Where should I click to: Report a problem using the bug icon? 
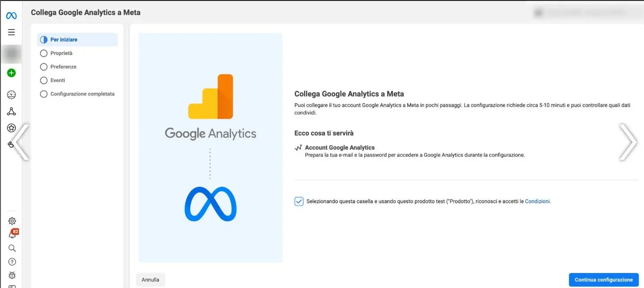pyautogui.click(x=11, y=275)
